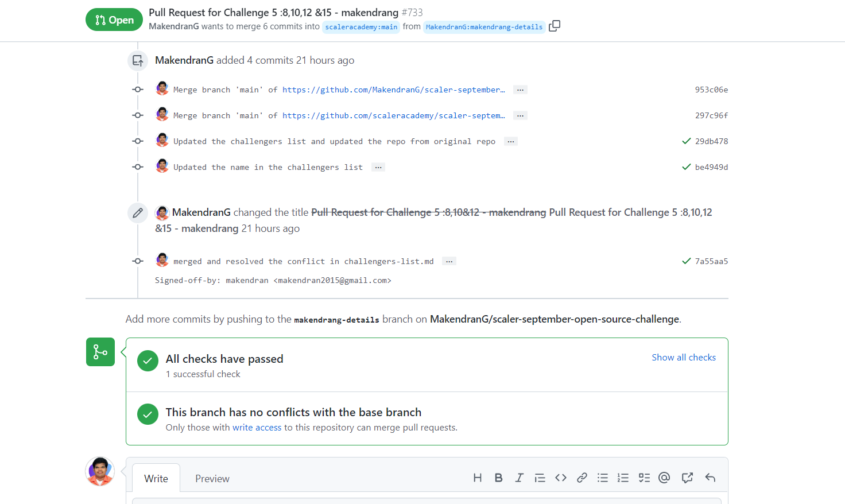Click the green Open status badge
Screen dimensions: 845x504
[x=114, y=20]
